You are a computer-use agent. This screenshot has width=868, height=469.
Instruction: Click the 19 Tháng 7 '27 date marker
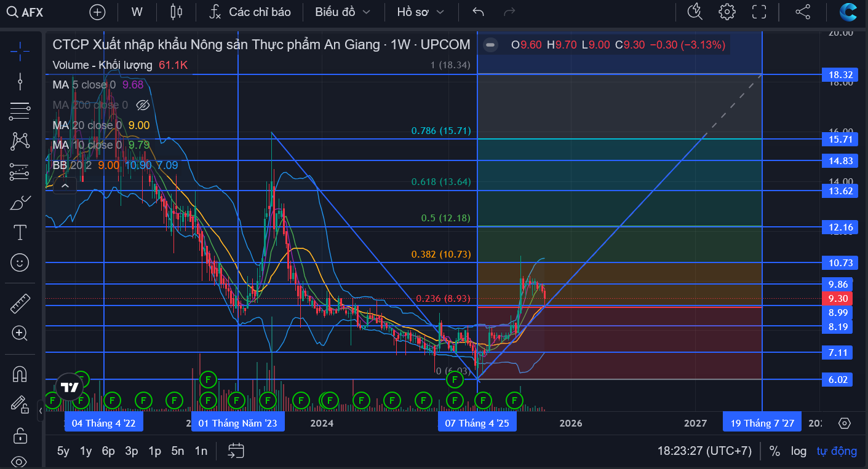click(762, 423)
